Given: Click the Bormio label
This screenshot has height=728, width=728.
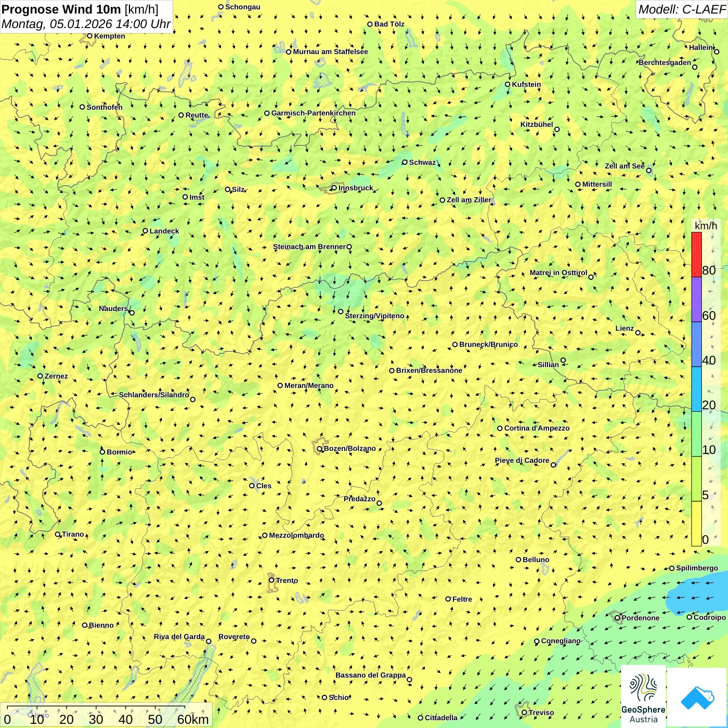Looking at the screenshot, I should [120, 452].
